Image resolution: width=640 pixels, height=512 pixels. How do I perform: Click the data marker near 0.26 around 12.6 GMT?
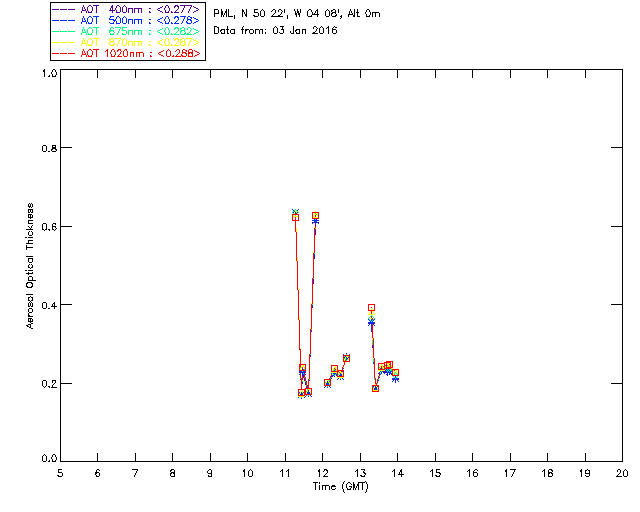tap(347, 358)
